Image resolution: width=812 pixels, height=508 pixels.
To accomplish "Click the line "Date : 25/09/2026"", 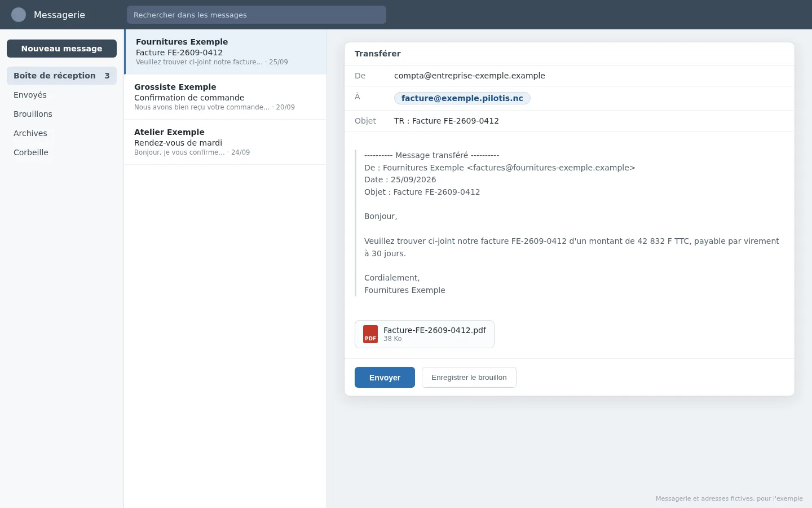I will 400,179.
